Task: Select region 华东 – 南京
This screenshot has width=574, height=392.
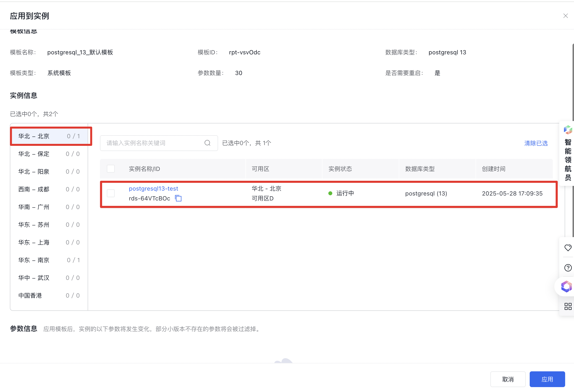Action: click(x=49, y=260)
